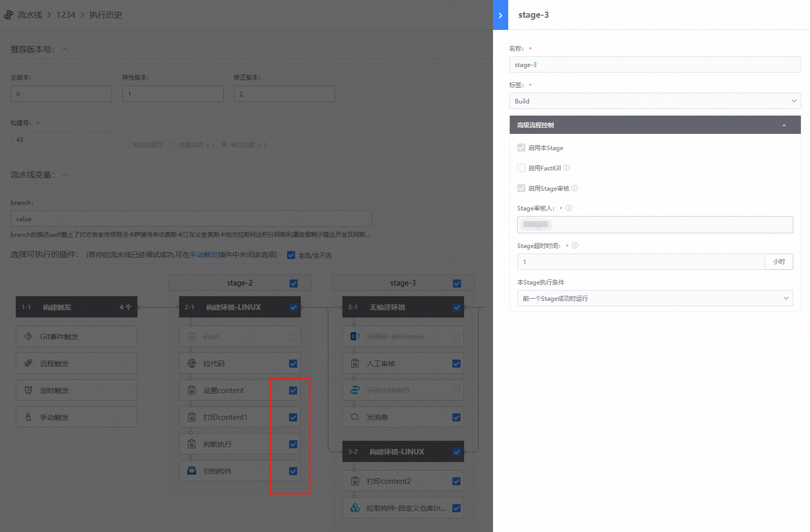This screenshot has width=810, height=532.
Task: Click the 主版本 input field
Action: click(x=61, y=94)
